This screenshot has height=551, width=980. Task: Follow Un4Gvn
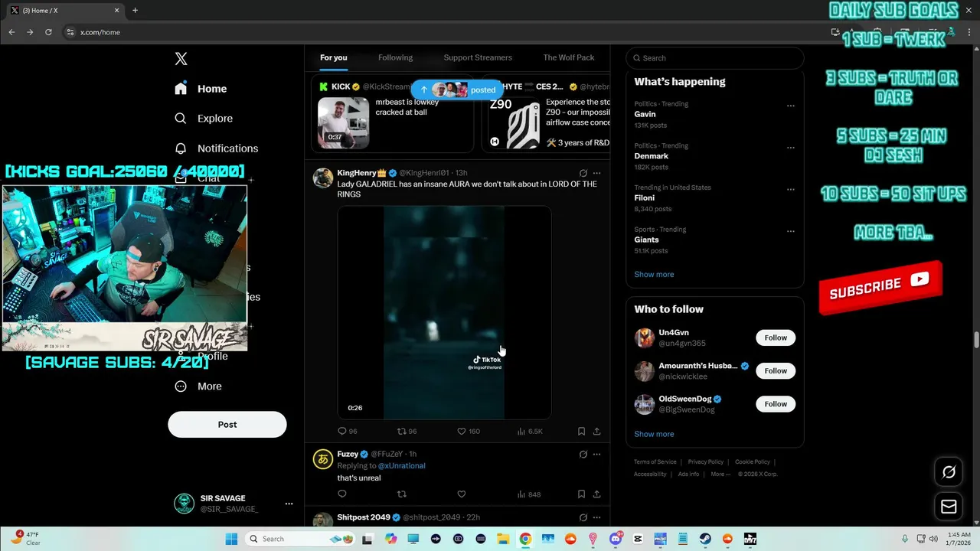(776, 337)
